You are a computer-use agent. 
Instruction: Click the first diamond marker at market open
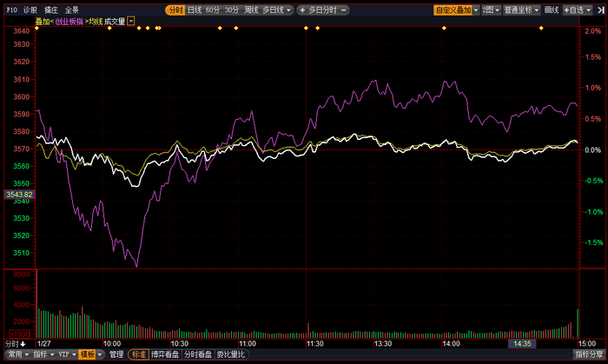(x=36, y=28)
